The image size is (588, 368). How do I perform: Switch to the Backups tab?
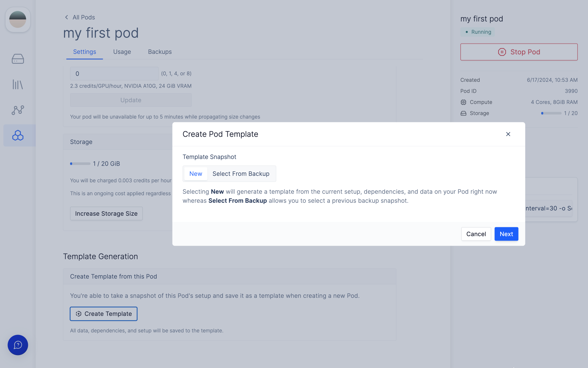pyautogui.click(x=160, y=52)
